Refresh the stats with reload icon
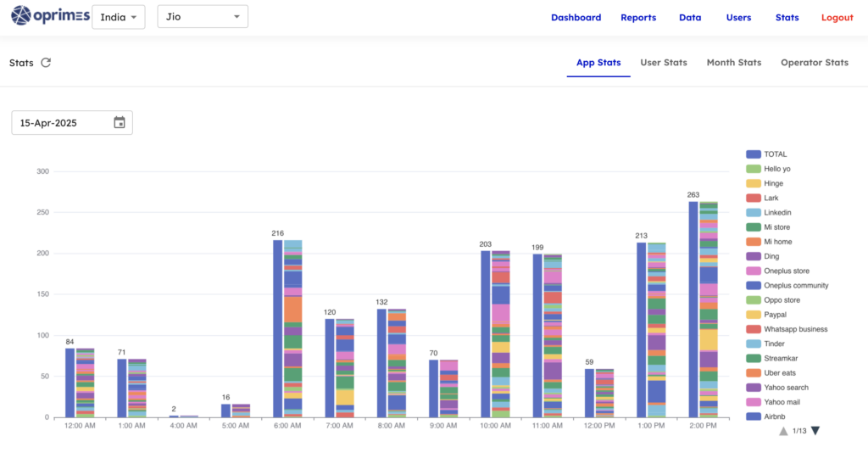The image size is (868, 475). pyautogui.click(x=46, y=63)
